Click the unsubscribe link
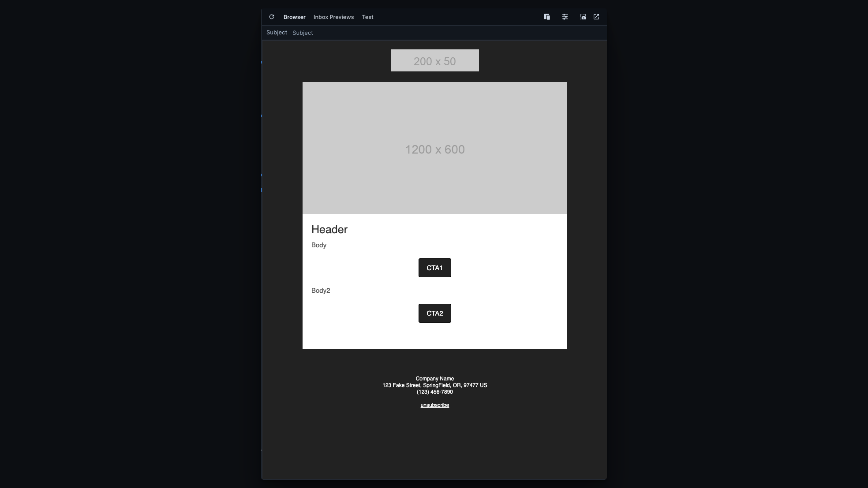The width and height of the screenshot is (868, 488). (434, 405)
